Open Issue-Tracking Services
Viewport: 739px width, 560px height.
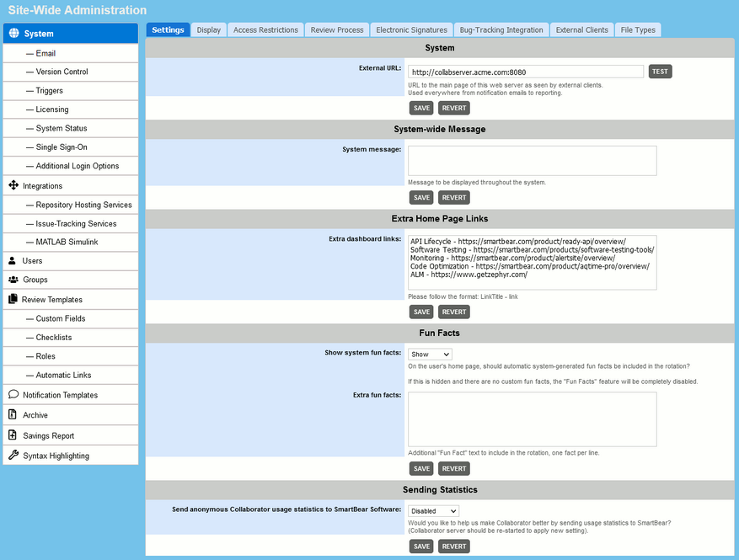71,224
